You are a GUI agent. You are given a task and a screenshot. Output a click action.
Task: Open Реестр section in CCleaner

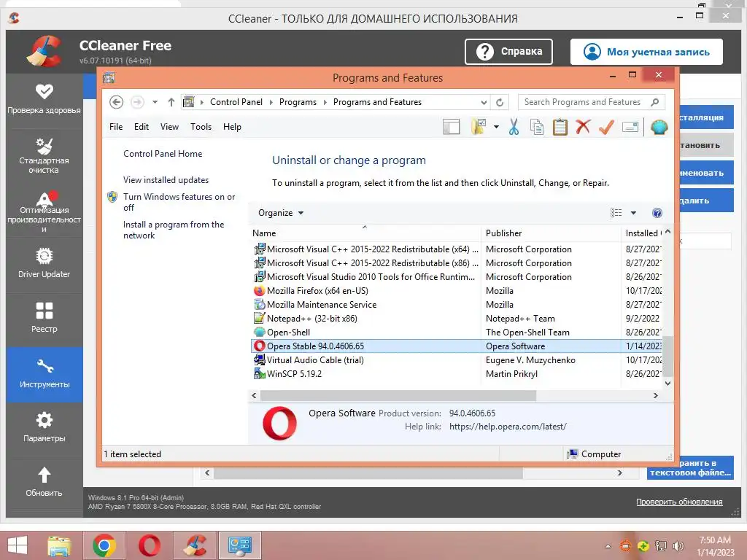[x=44, y=318]
